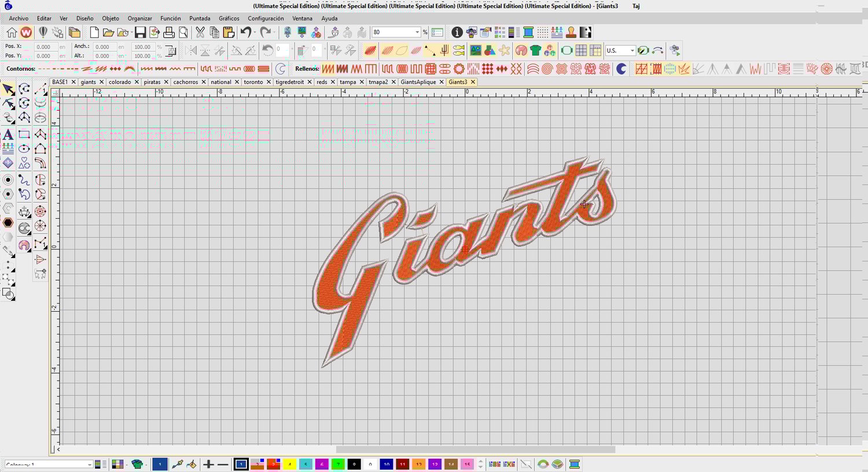Image resolution: width=868 pixels, height=472 pixels.
Task: Expand the undo history dropdown arrow
Action: point(255,32)
